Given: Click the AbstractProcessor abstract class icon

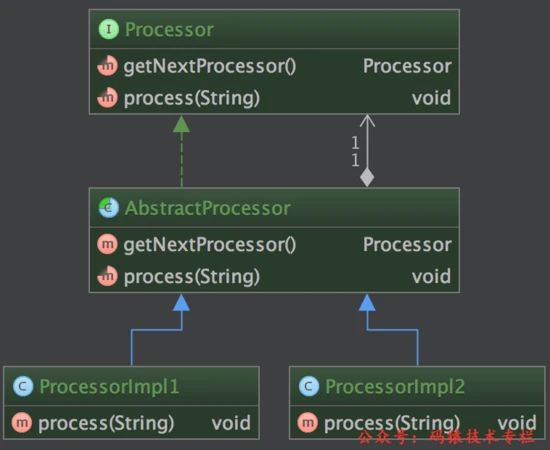Looking at the screenshot, I should 109,208.
